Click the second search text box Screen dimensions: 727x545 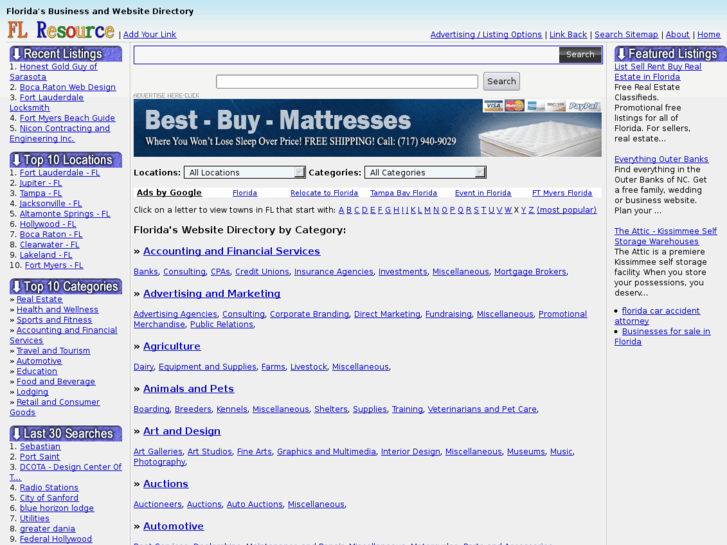click(347, 82)
